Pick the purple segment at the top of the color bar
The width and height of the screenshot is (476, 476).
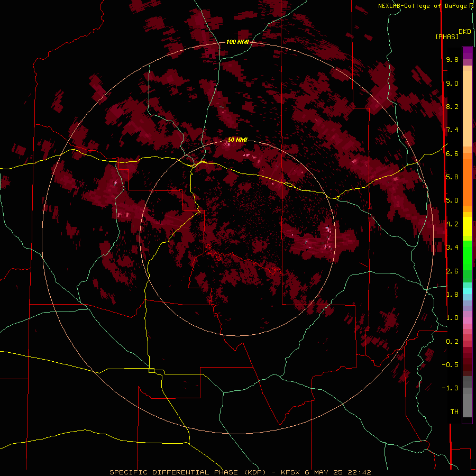pyautogui.click(x=467, y=53)
